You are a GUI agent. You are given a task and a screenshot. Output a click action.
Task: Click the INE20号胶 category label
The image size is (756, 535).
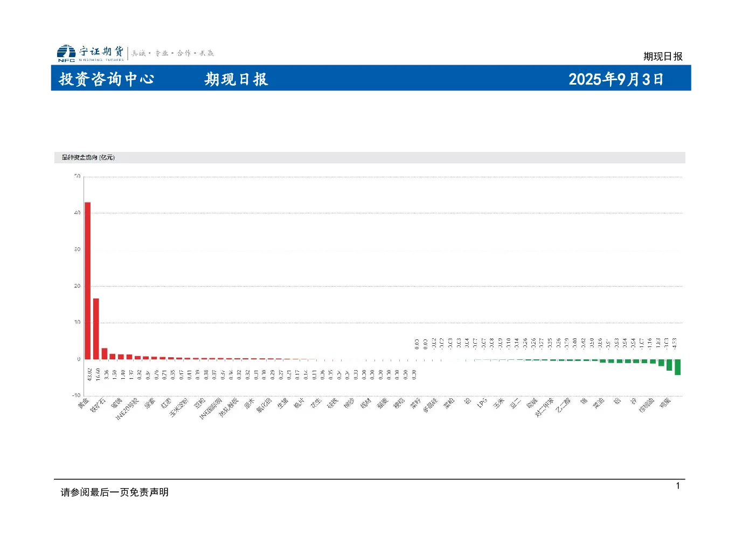point(127,409)
